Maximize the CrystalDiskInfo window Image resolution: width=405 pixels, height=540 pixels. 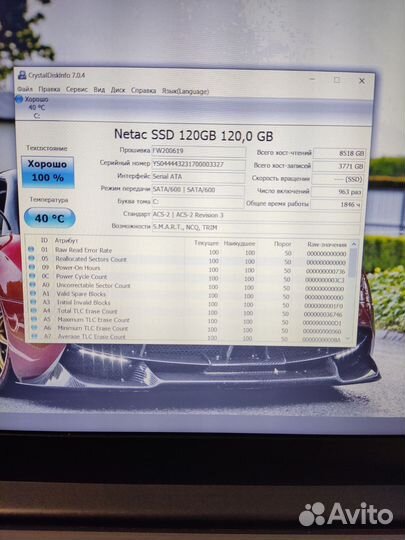click(x=337, y=80)
